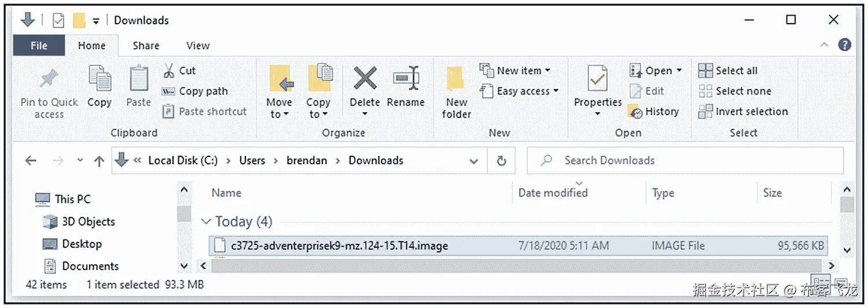Viewport: 868px width, 308px height.
Task: Open the File menu tab
Action: click(39, 46)
